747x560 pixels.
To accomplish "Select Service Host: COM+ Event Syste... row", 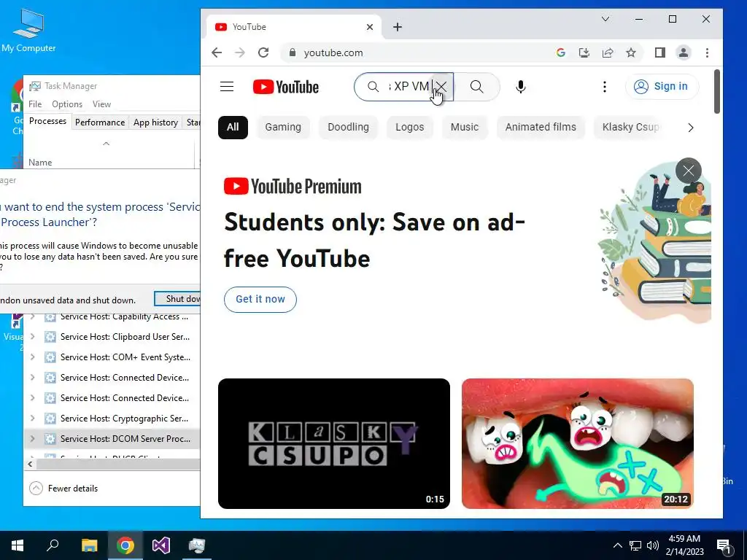I will (x=112, y=357).
